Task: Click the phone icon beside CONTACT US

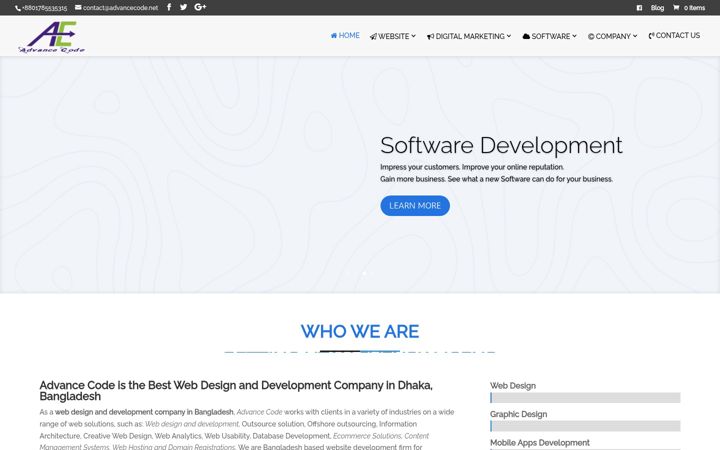Action: click(x=651, y=35)
